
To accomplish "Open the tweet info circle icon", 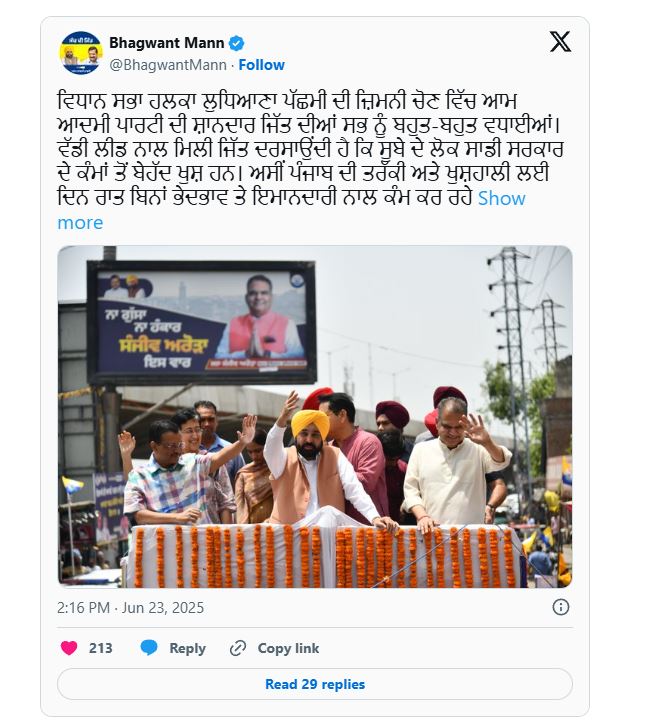I will (x=560, y=607).
